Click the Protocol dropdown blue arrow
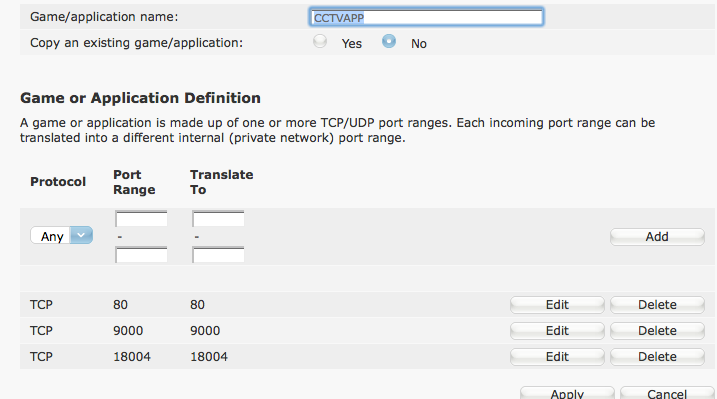Viewport: 717px width, 399px height. pyautogui.click(x=81, y=236)
